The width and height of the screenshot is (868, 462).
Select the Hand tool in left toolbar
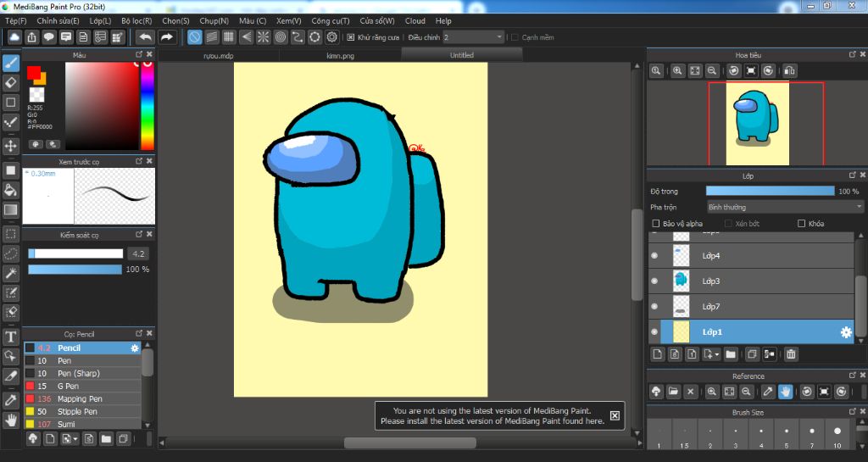(10, 420)
